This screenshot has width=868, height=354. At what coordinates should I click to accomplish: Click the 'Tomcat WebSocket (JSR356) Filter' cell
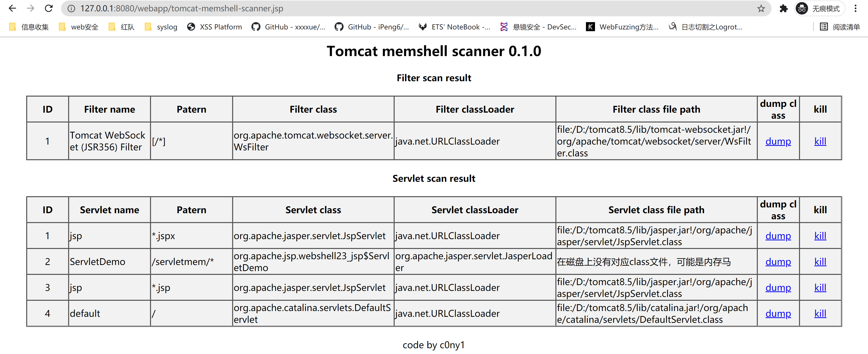click(110, 141)
